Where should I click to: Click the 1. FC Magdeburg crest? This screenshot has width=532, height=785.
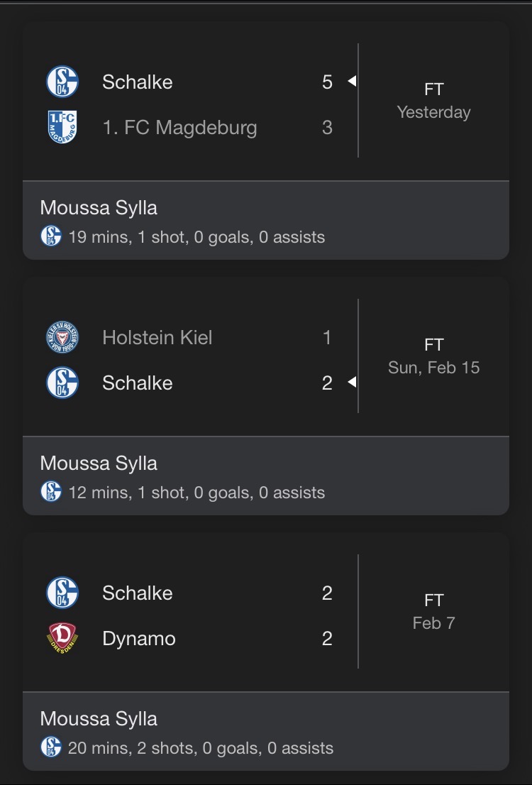(62, 128)
